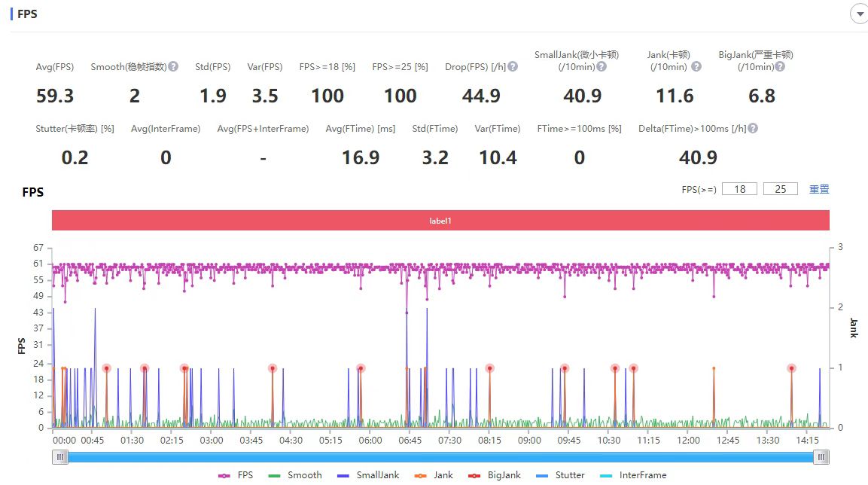The width and height of the screenshot is (868, 485).
Task: Click the help icon next to Drop(FPS) [/h]
Action: 513,66
